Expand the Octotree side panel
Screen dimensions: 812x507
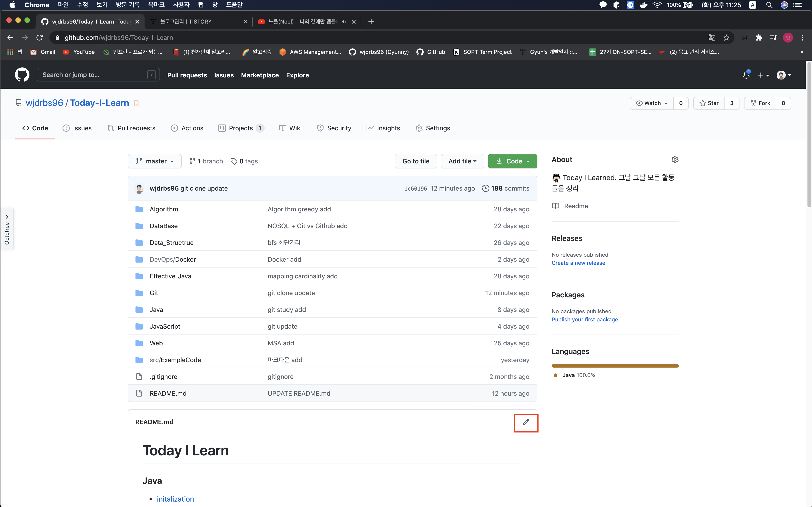pos(7,217)
